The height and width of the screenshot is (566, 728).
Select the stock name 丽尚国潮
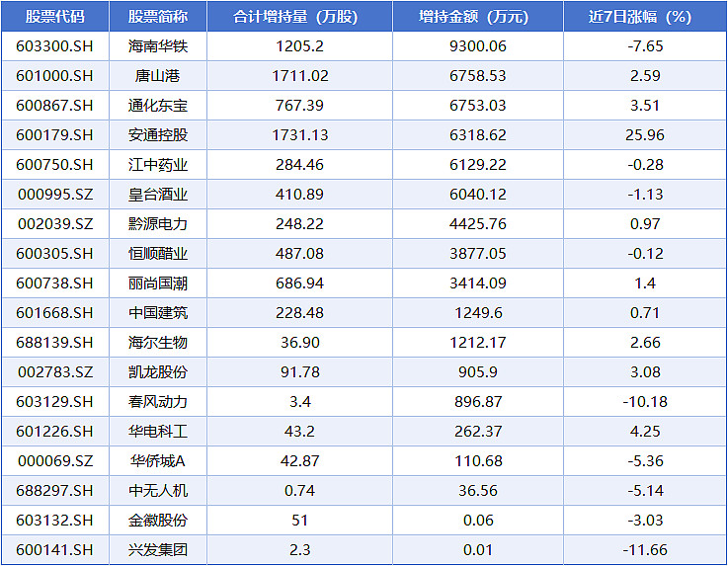pos(158,283)
